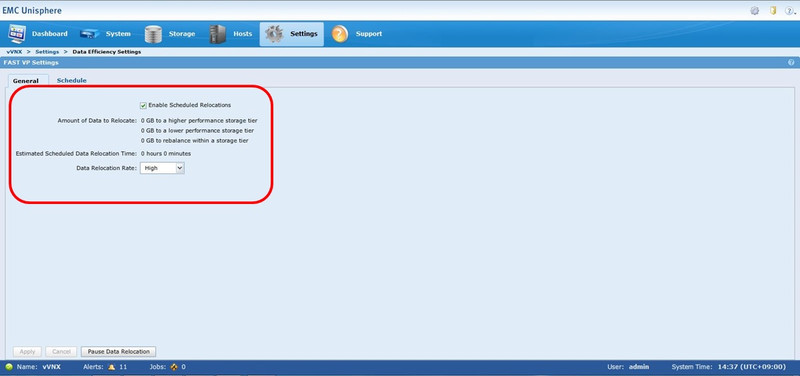Open the Dashboard section via its monitor icon

point(17,34)
